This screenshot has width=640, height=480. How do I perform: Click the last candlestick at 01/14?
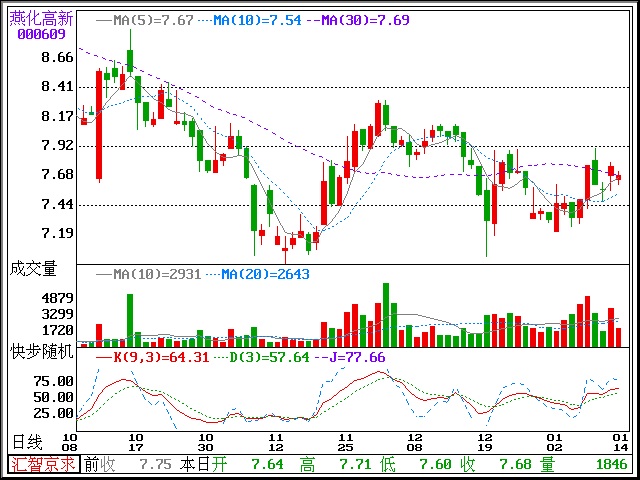pos(619,177)
